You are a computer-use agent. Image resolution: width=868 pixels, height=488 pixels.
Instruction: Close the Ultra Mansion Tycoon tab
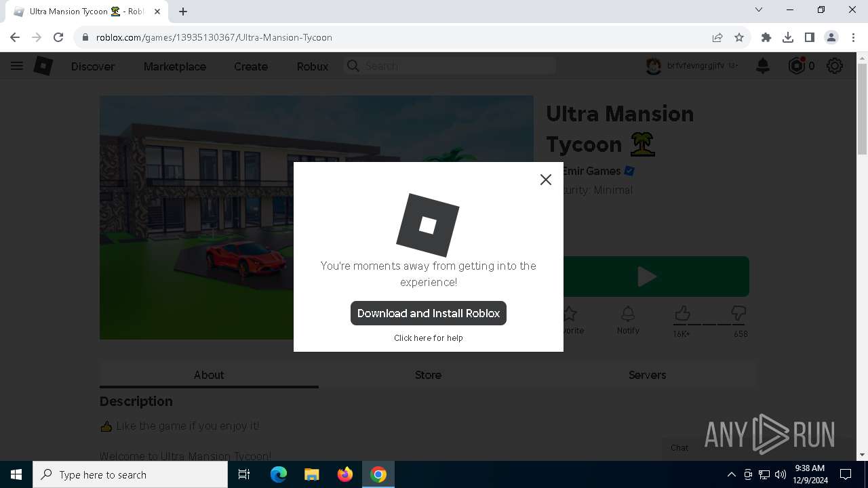pos(157,12)
